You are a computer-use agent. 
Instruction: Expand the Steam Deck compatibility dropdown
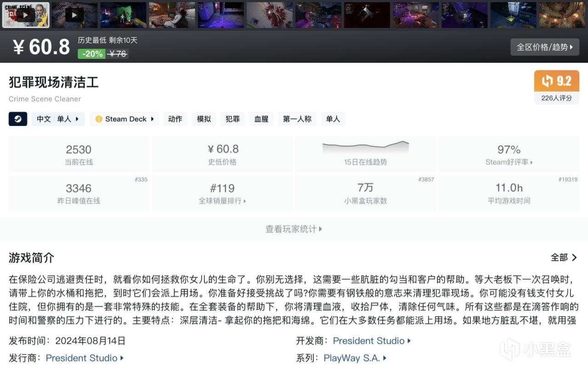(124, 119)
